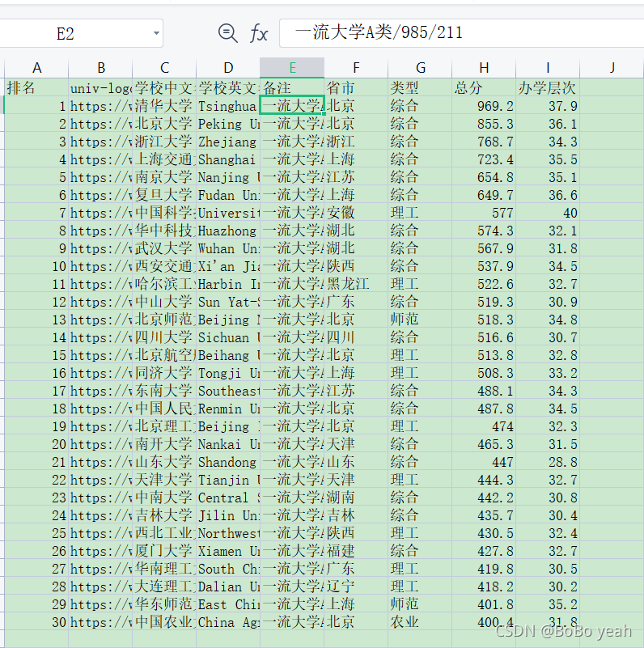Click the 中山大学 cell
Screen dimensions: 644x648
[164, 302]
